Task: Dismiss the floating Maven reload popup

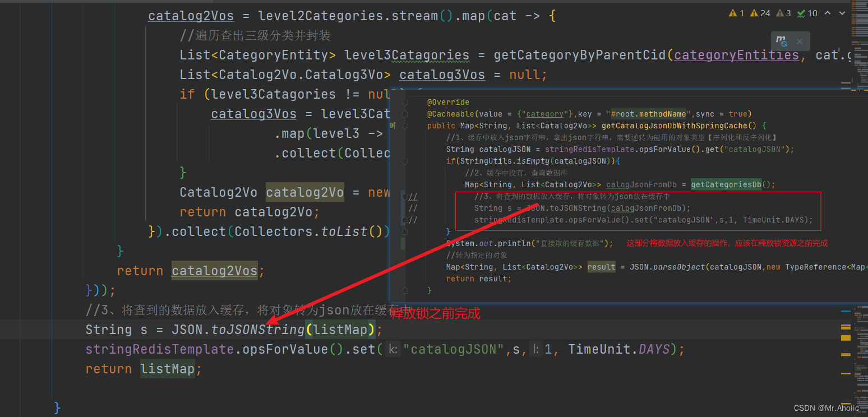Action: 800,41
